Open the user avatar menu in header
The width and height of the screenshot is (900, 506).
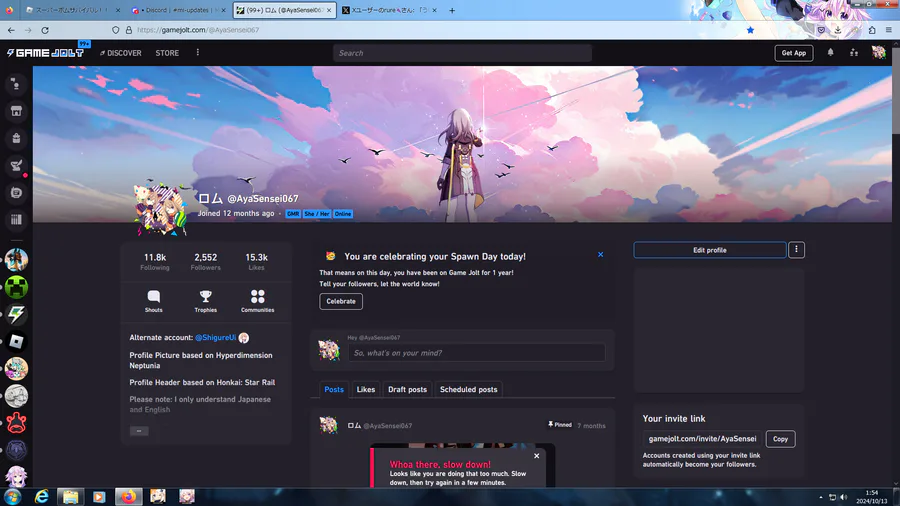(878, 52)
